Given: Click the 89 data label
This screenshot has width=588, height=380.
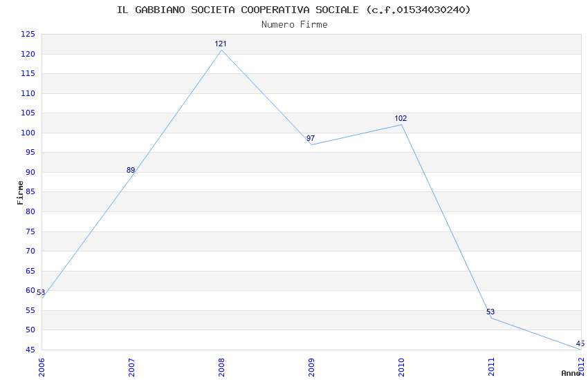Looking at the screenshot, I should tap(131, 170).
